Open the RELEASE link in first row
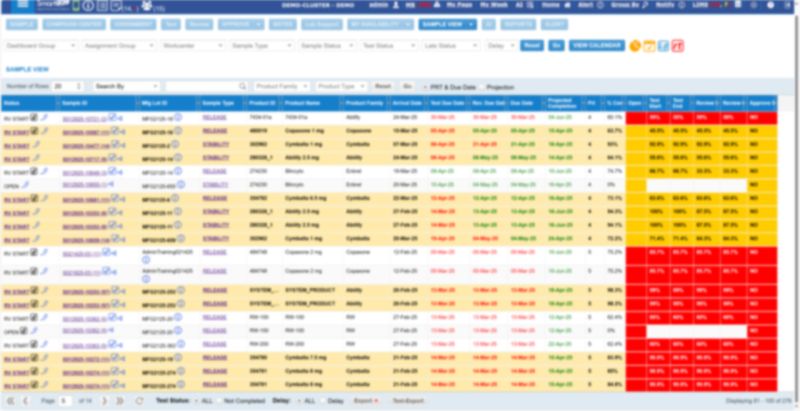 coord(214,117)
